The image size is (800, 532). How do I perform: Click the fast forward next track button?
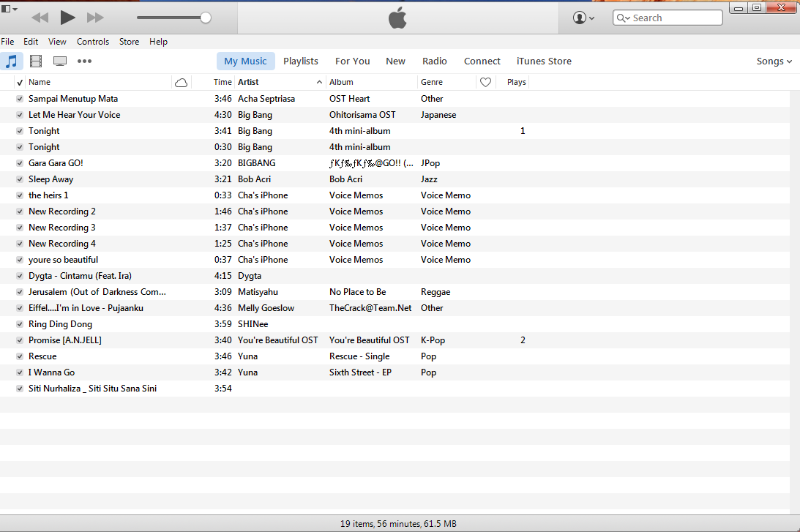click(95, 18)
